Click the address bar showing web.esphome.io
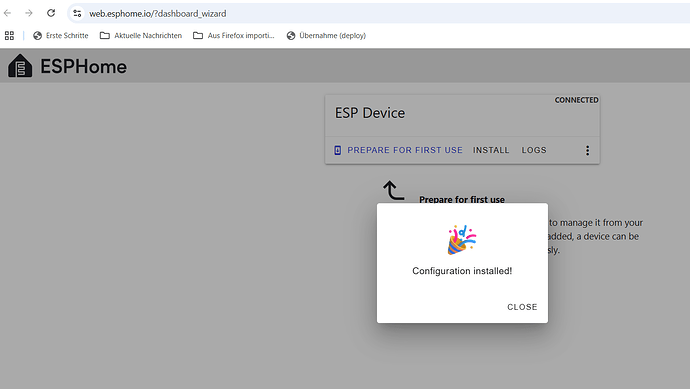690x389 pixels. [378, 14]
